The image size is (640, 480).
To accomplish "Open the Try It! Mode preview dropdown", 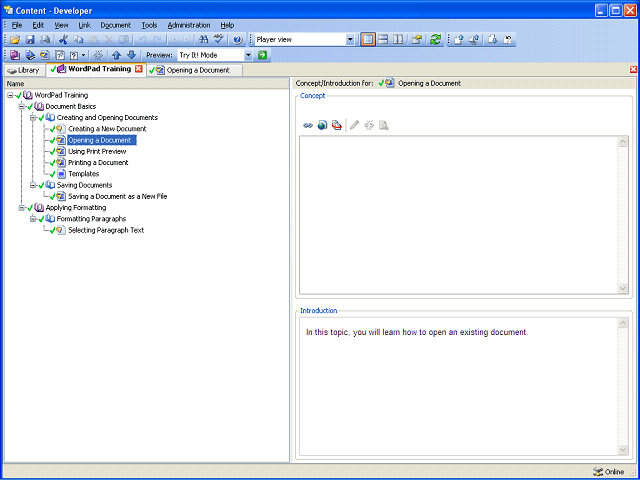I will (x=248, y=55).
